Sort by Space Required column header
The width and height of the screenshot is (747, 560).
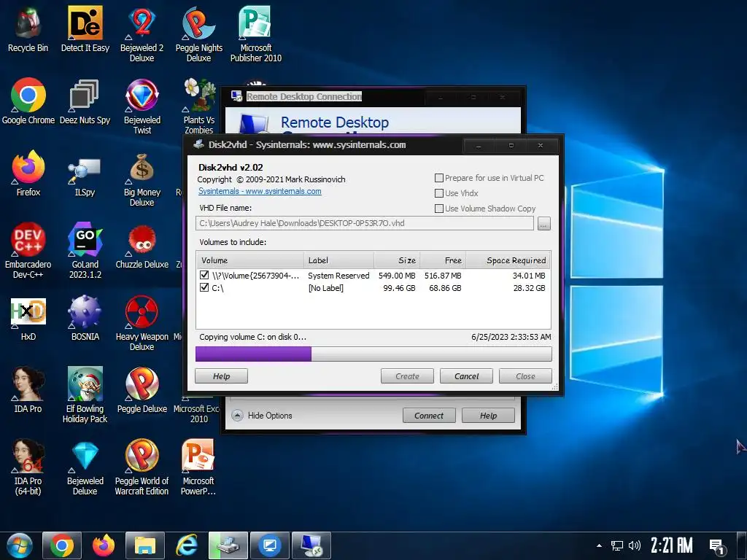pyautogui.click(x=508, y=260)
